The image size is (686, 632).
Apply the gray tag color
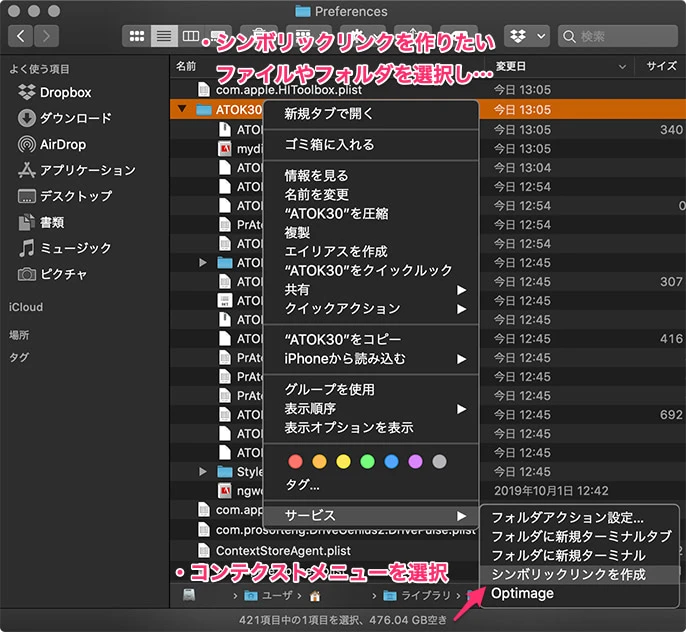point(439,461)
